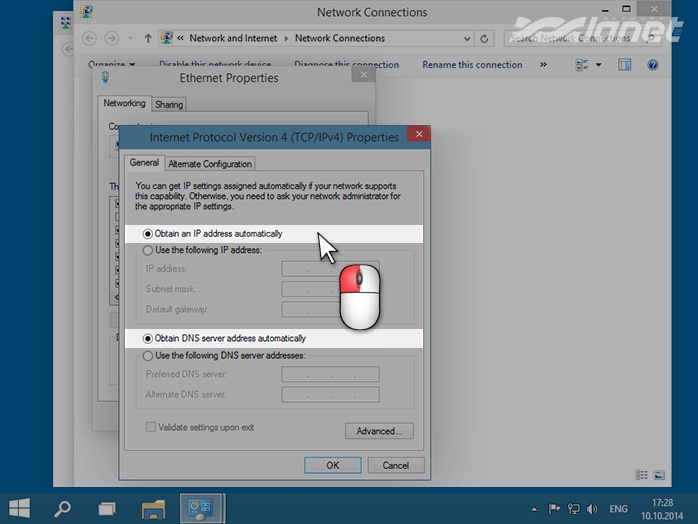Image resolution: width=698 pixels, height=524 pixels.
Task: Show hidden tray icons arrow
Action: coord(535,508)
